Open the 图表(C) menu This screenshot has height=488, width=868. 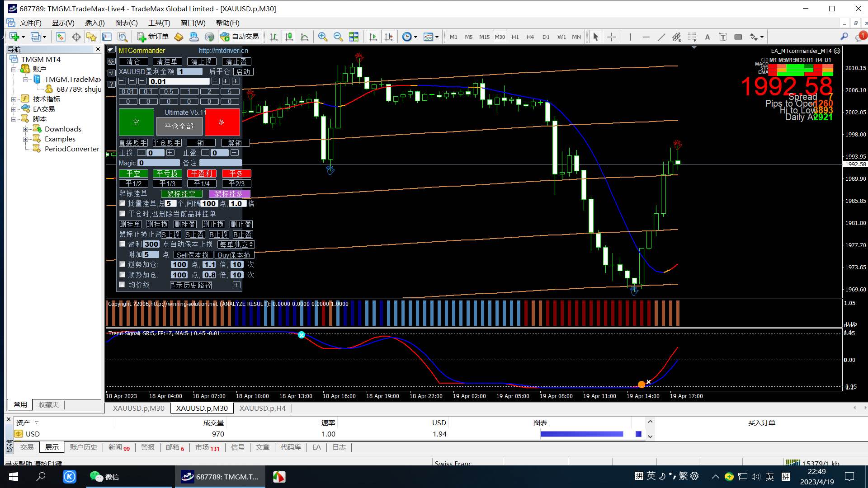pyautogui.click(x=127, y=23)
